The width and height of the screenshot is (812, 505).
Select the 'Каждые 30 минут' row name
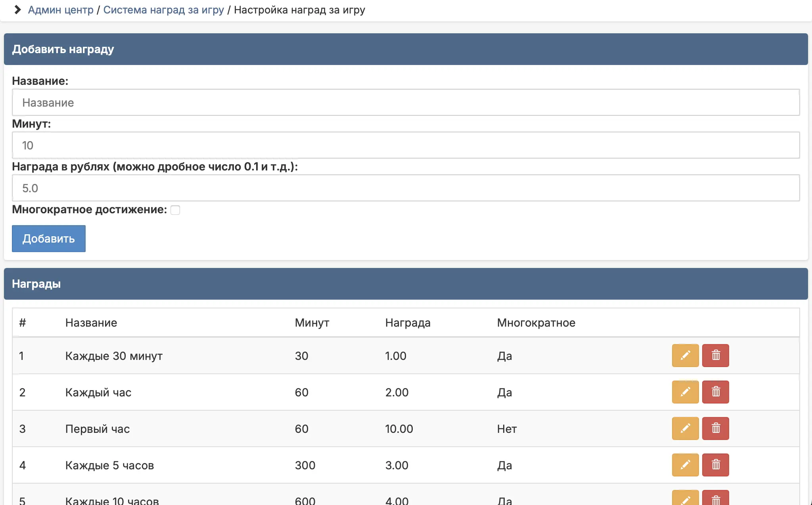[114, 356]
